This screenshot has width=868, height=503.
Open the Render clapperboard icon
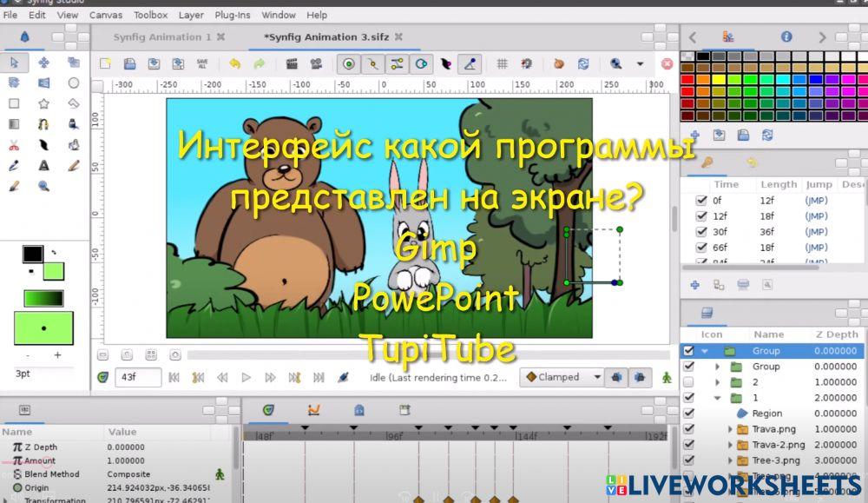pyautogui.click(x=292, y=63)
